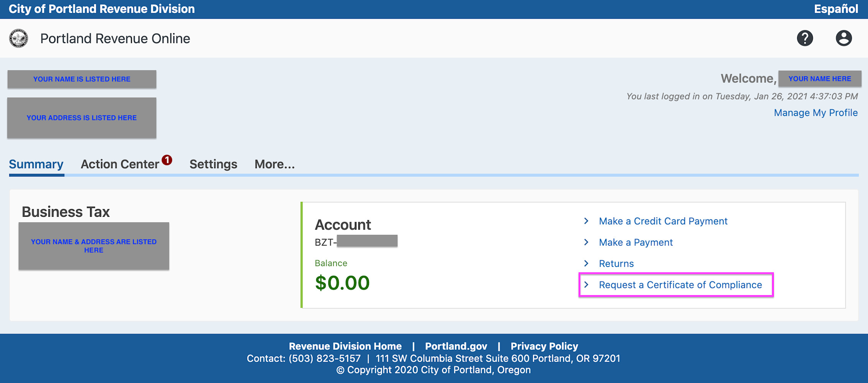The image size is (868, 383).
Task: Request a Certificate of Compliance
Action: [680, 285]
